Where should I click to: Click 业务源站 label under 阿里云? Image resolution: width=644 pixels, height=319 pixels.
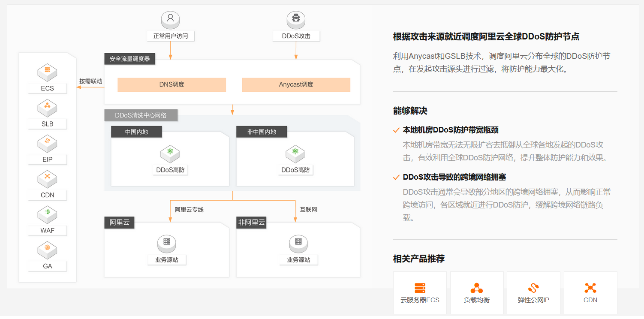coord(167,259)
